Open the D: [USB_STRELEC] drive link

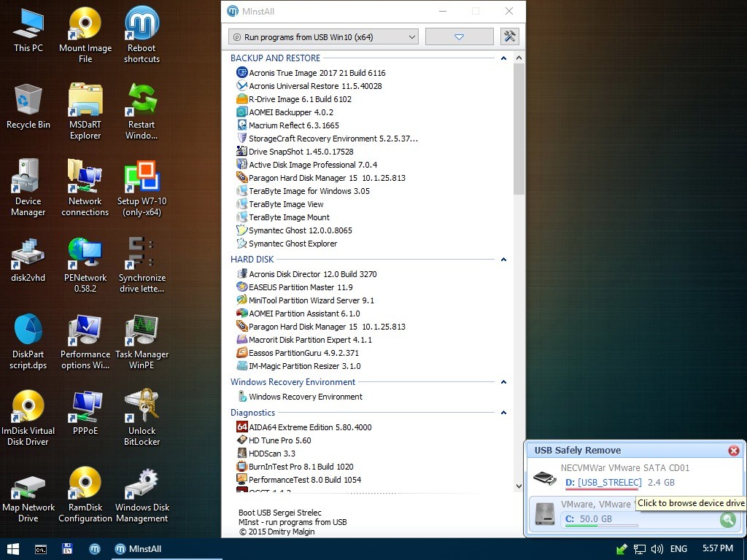[603, 482]
